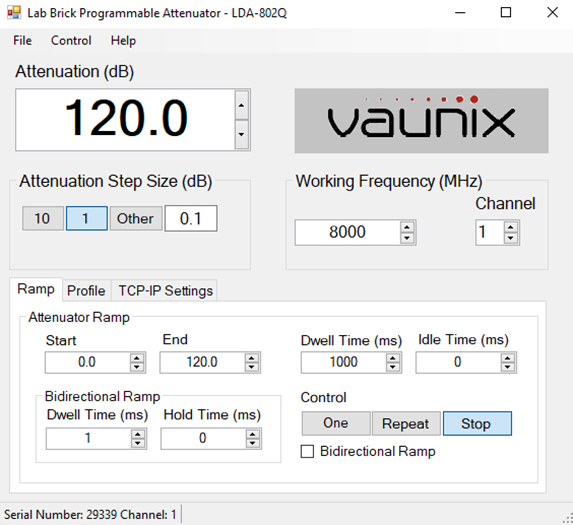Decrement the Channel number
The height and width of the screenshot is (525, 573).
pyautogui.click(x=511, y=238)
